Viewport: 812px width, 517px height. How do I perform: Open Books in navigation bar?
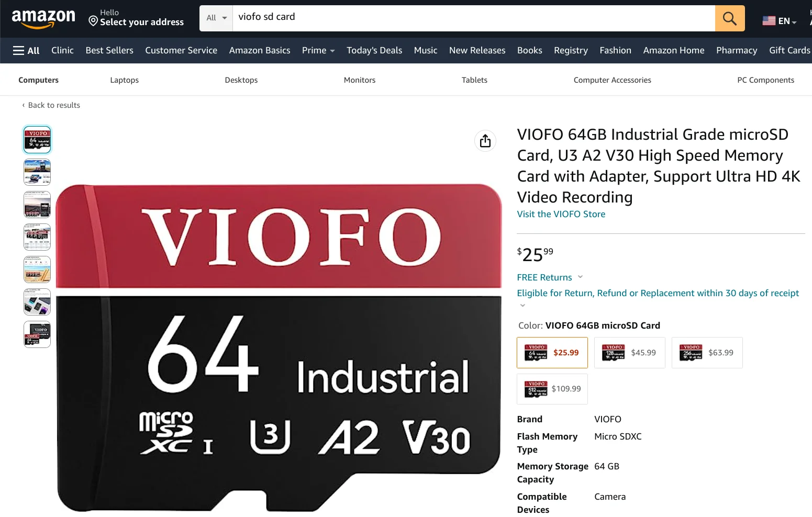pyautogui.click(x=530, y=50)
